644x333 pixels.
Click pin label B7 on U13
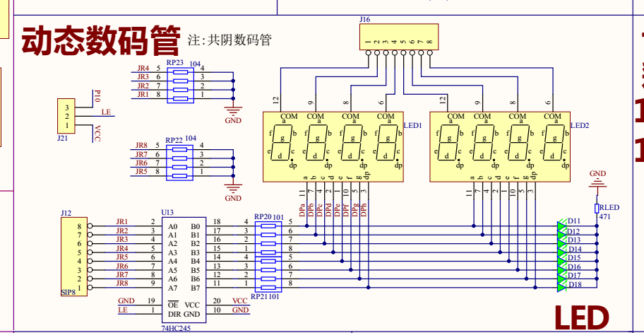[195, 288]
